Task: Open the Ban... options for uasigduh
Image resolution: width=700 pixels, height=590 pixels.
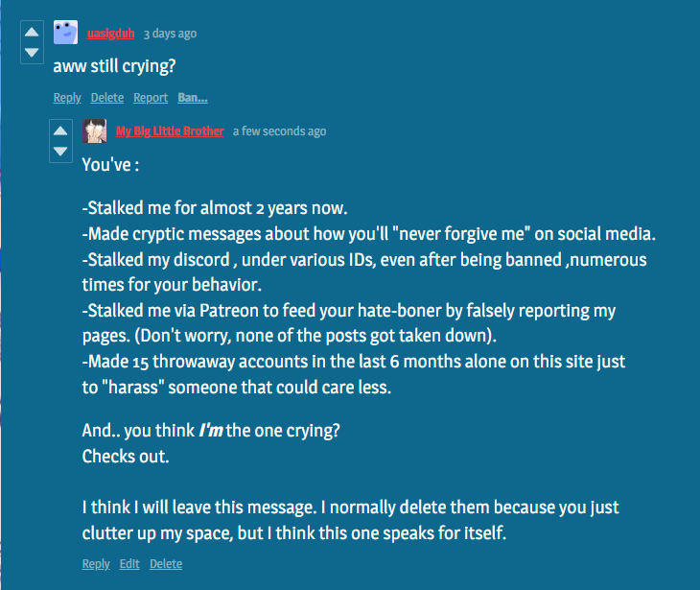Action: [193, 98]
